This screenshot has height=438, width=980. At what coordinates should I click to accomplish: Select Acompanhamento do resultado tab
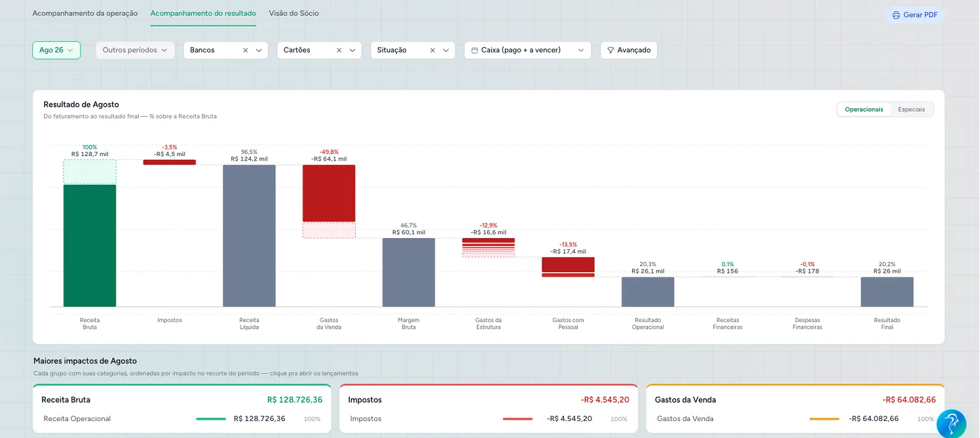[203, 13]
